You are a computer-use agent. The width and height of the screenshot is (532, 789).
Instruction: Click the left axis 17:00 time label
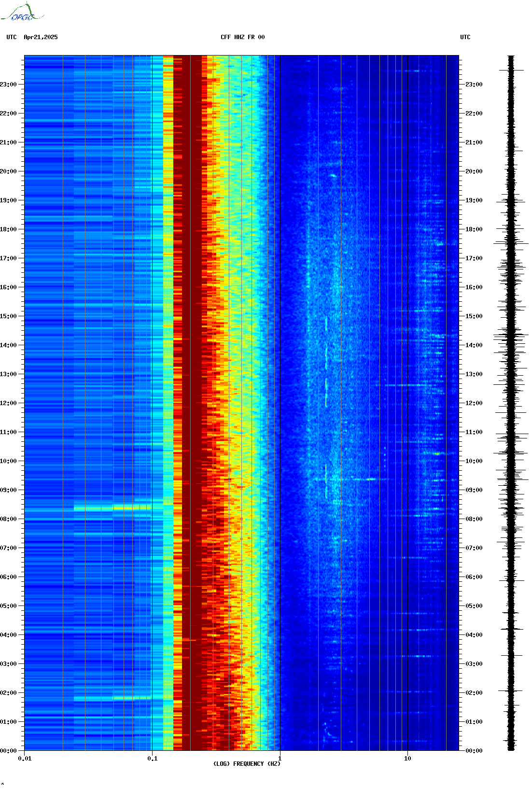[x=8, y=258]
